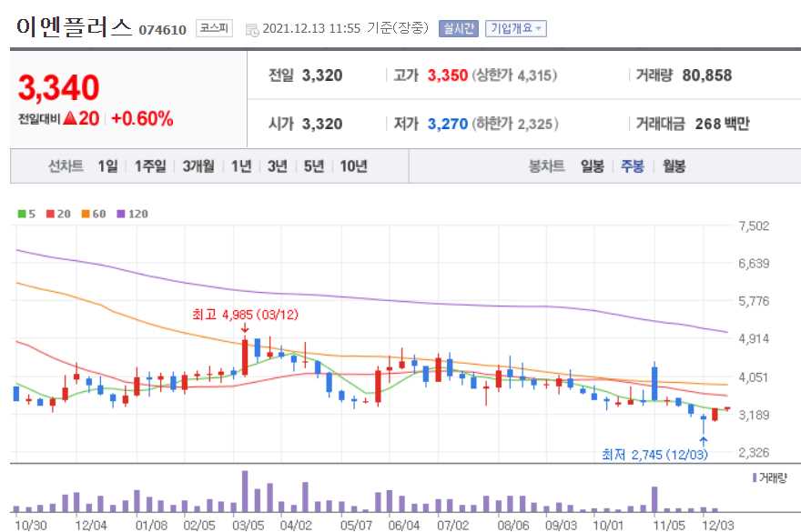Click the 전일 3,320 value
This screenshot has height=532, width=801.
pyautogui.click(x=322, y=75)
